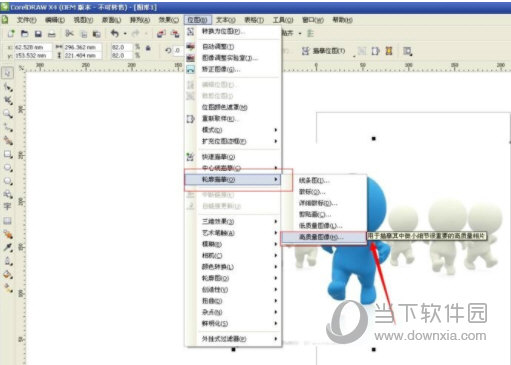Expand the 扩充位图边框(F) submenu
Viewport: 511px width, 365px height.
point(233,141)
